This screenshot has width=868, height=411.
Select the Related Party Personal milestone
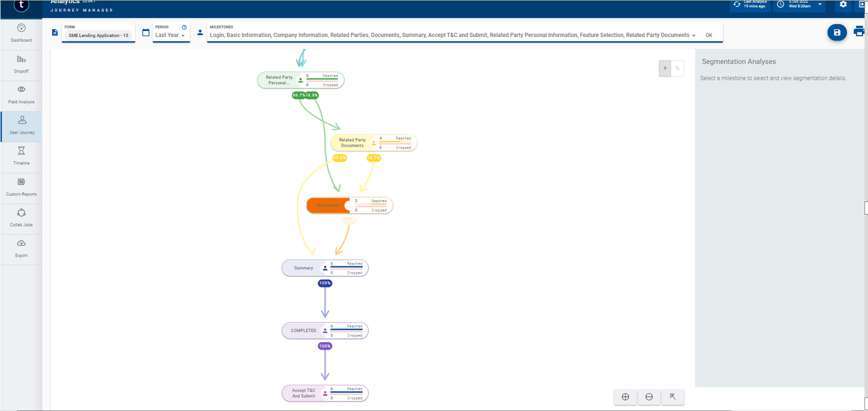[x=300, y=80]
